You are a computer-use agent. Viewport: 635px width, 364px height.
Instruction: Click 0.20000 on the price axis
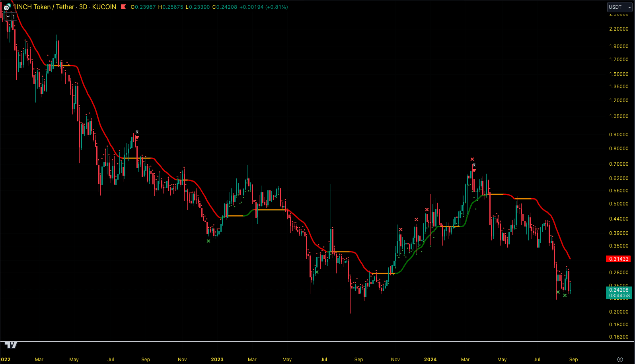tap(619, 312)
